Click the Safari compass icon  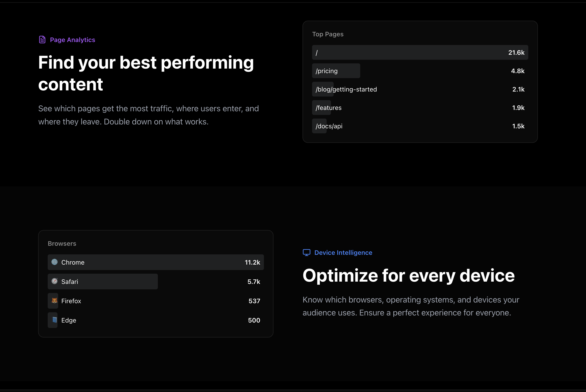pyautogui.click(x=55, y=281)
